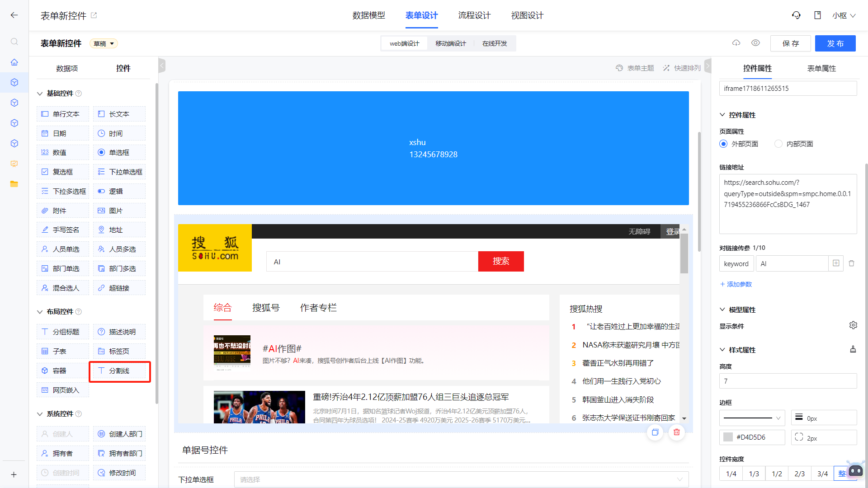Screen dimensions: 868x488
Task: Collapse the 模型属性 section
Action: pos(722,310)
